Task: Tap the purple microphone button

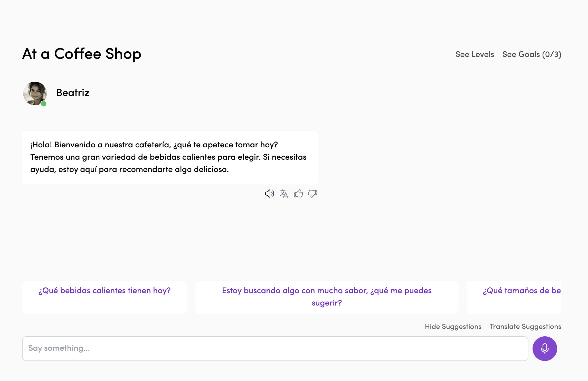Action: click(545, 348)
